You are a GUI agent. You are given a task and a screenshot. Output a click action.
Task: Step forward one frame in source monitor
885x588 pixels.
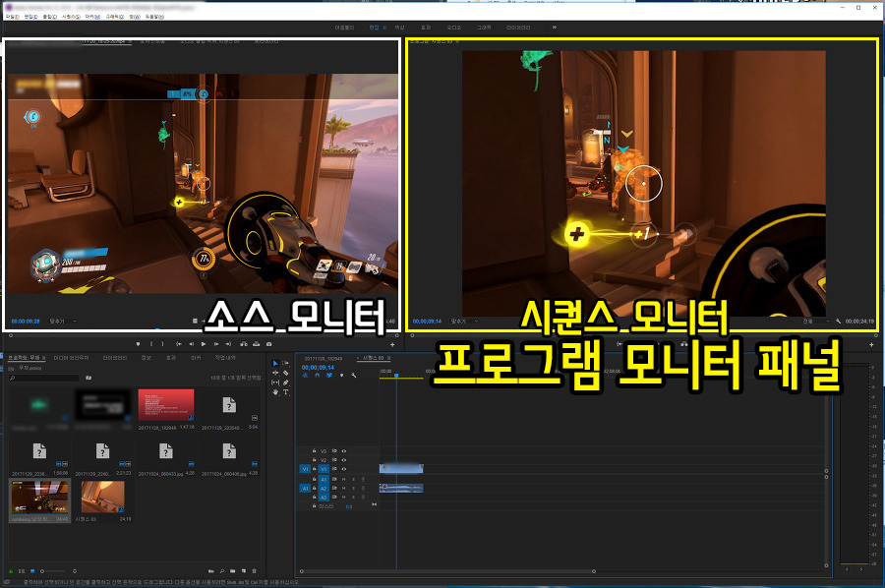pos(216,344)
